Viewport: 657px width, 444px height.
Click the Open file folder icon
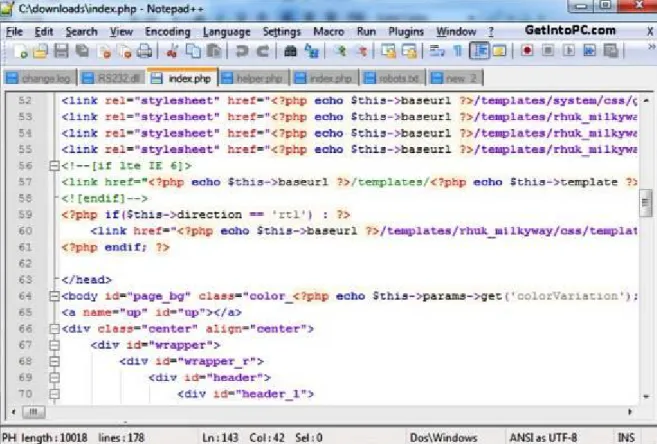[40, 51]
